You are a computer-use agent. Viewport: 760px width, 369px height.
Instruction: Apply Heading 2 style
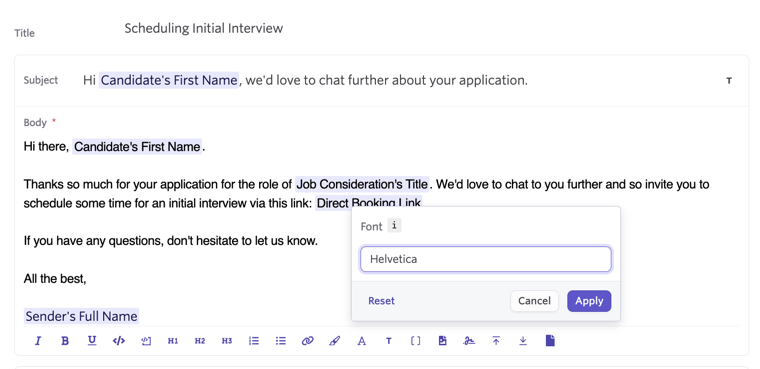[200, 341]
